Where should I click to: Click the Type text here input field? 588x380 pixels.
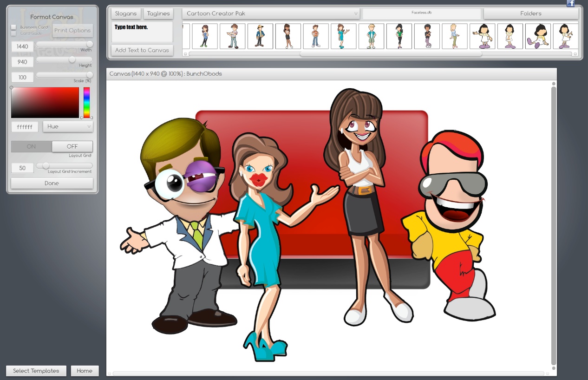click(142, 32)
